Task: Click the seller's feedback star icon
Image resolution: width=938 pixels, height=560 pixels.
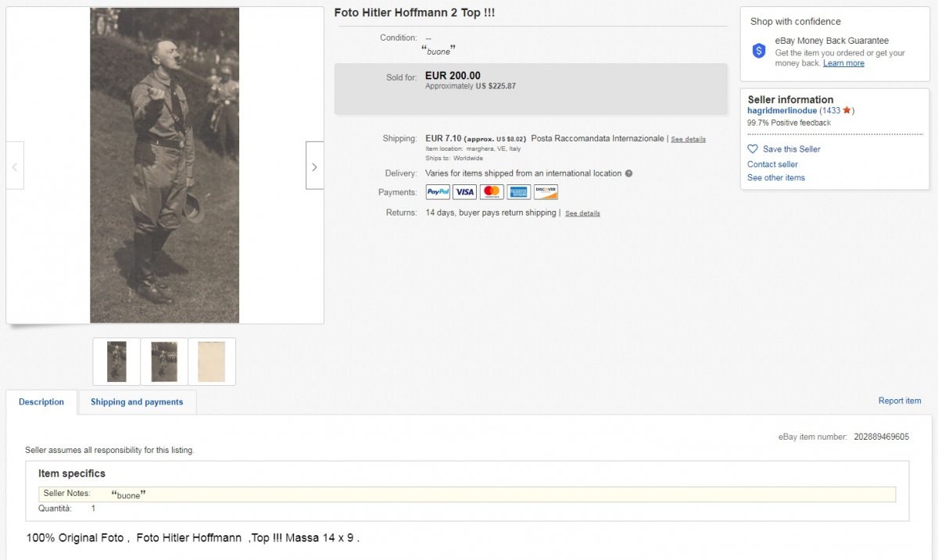Action: pos(847,111)
